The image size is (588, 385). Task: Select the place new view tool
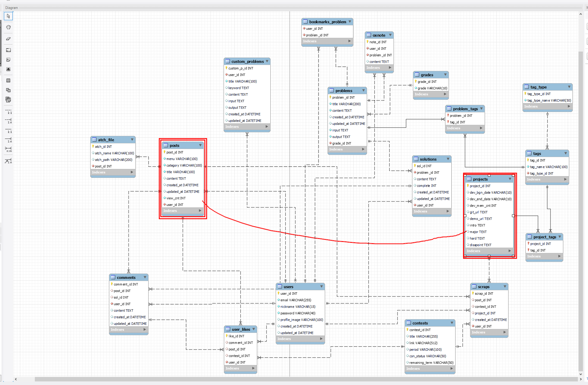pyautogui.click(x=8, y=90)
